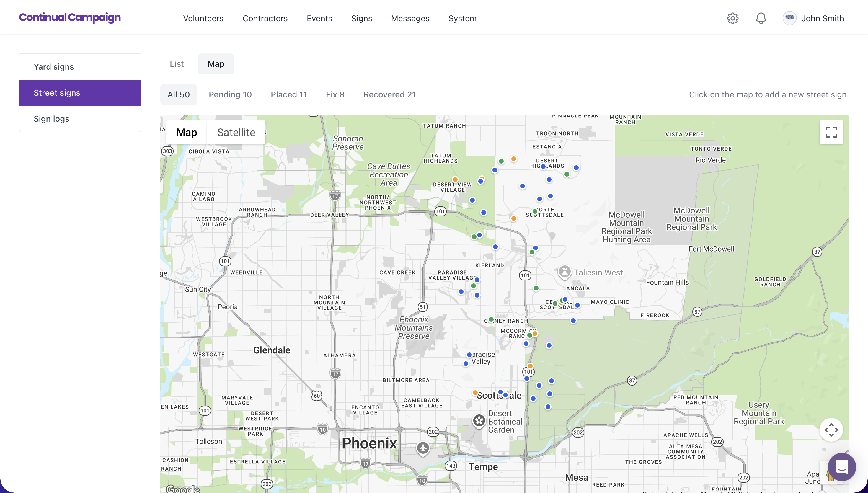
Task: Switch to List view tab
Action: coord(177,64)
